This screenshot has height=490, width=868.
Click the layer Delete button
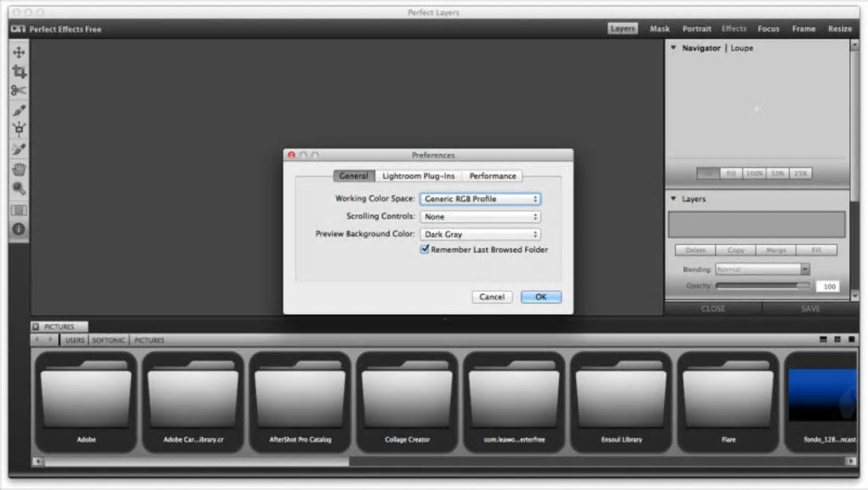tap(695, 250)
